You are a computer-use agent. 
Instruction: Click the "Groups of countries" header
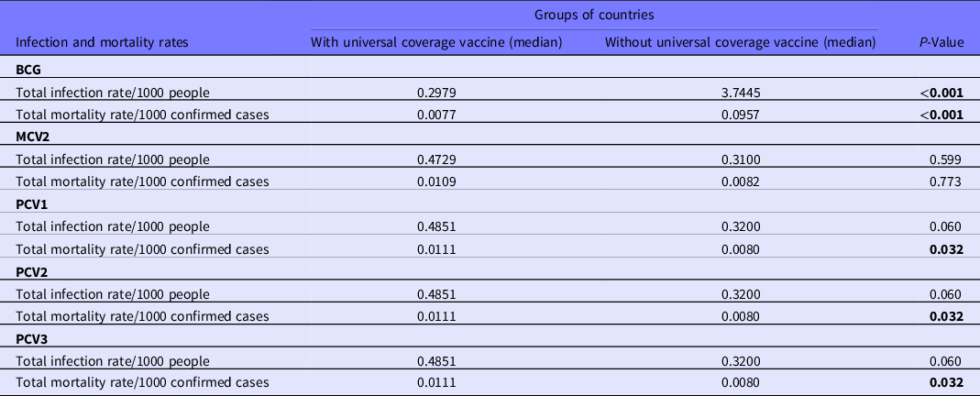tap(593, 16)
